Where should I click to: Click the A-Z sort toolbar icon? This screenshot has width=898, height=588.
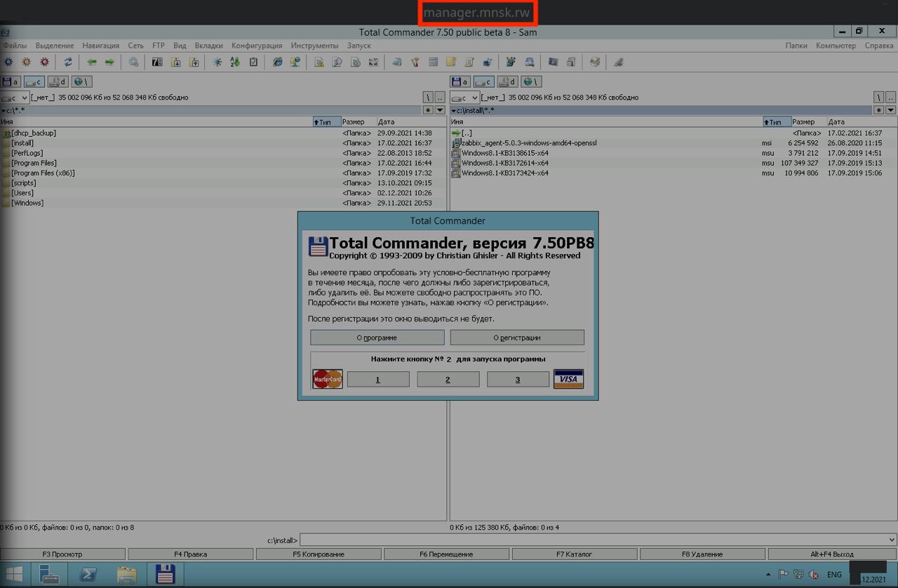(235, 62)
